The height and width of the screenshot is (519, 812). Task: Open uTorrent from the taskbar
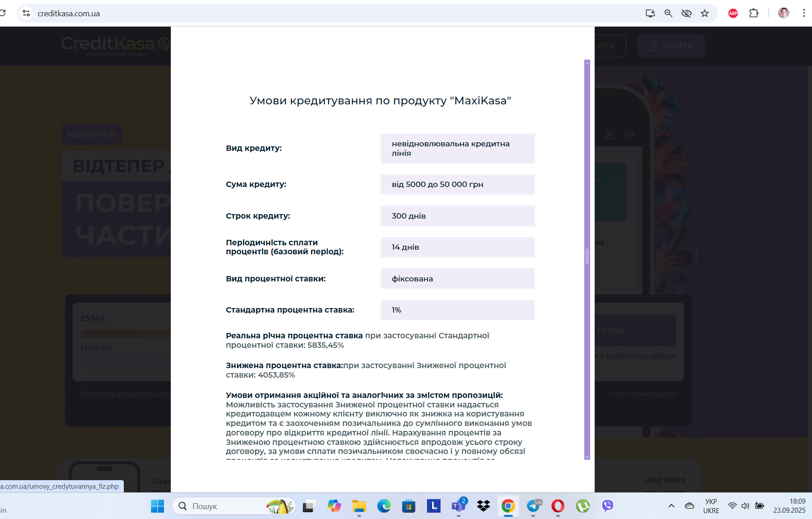[x=583, y=506]
